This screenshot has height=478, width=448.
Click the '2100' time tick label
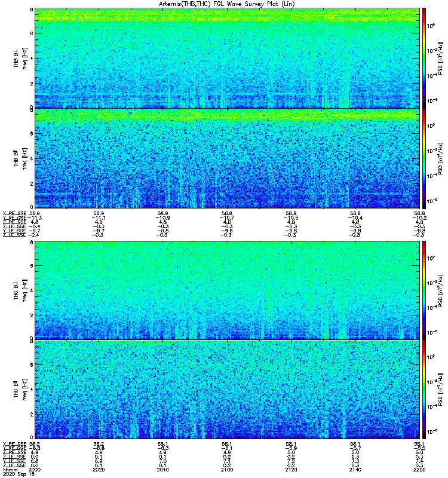pyautogui.click(x=227, y=470)
